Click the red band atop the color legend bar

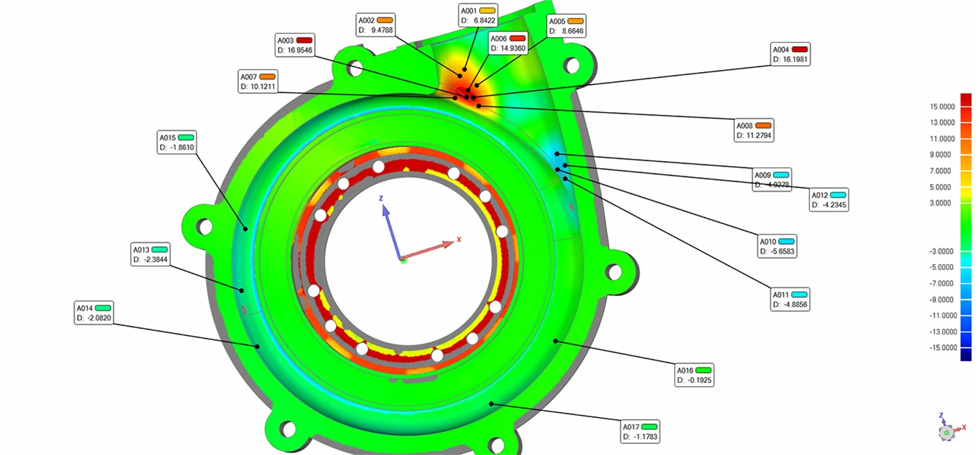(967, 100)
